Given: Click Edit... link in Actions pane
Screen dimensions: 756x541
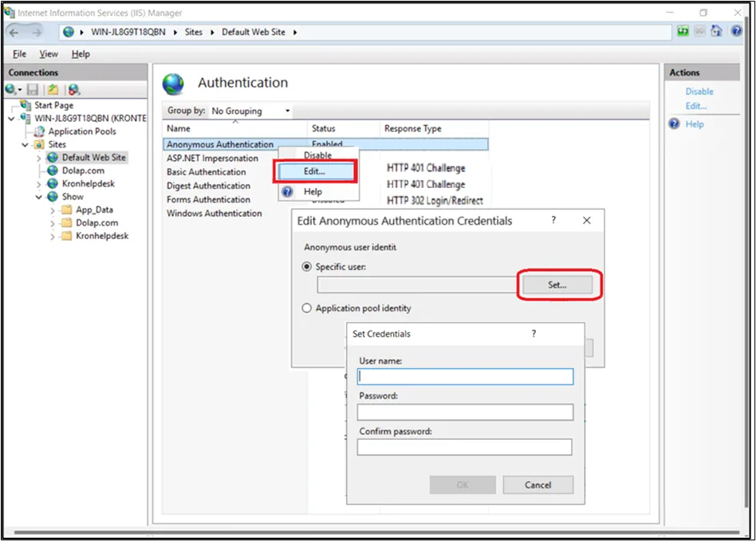Looking at the screenshot, I should [695, 105].
